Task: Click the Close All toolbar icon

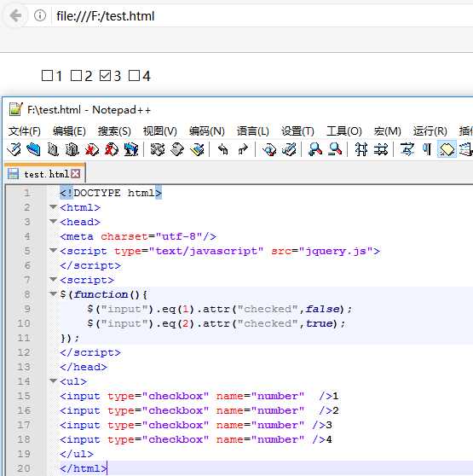Action: [x=112, y=149]
